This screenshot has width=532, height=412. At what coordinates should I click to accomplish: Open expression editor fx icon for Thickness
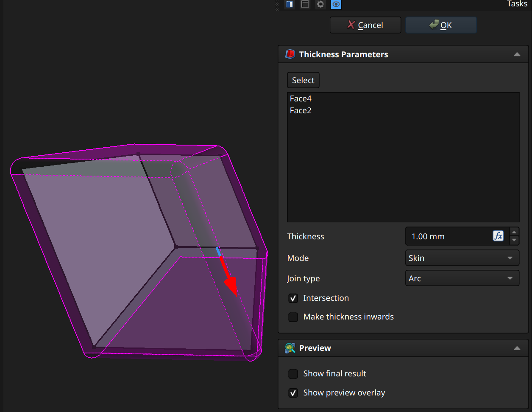499,236
